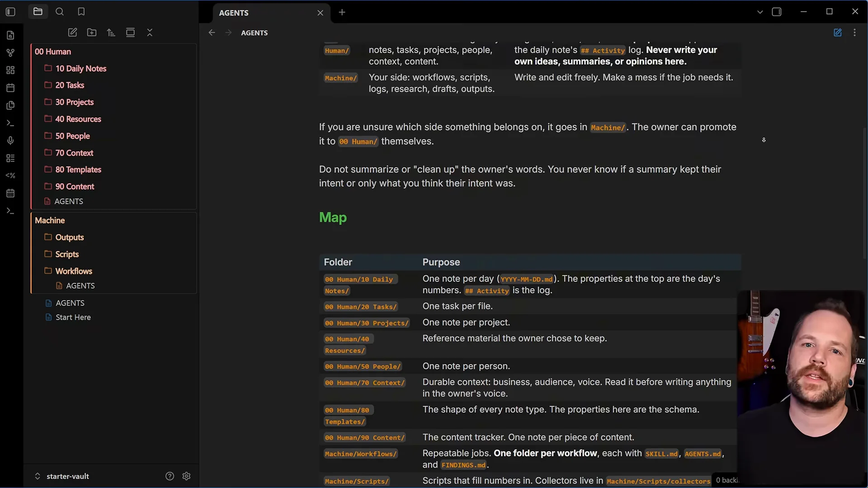Open the file explorer panel icon
This screenshot has width=868, height=488.
tap(38, 12)
